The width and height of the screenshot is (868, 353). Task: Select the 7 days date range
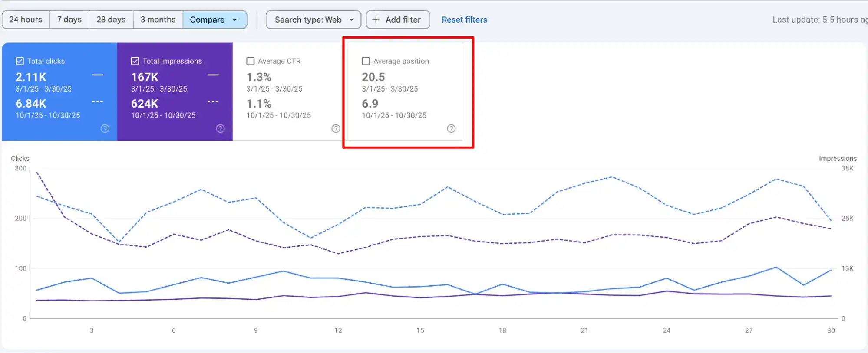click(x=69, y=20)
